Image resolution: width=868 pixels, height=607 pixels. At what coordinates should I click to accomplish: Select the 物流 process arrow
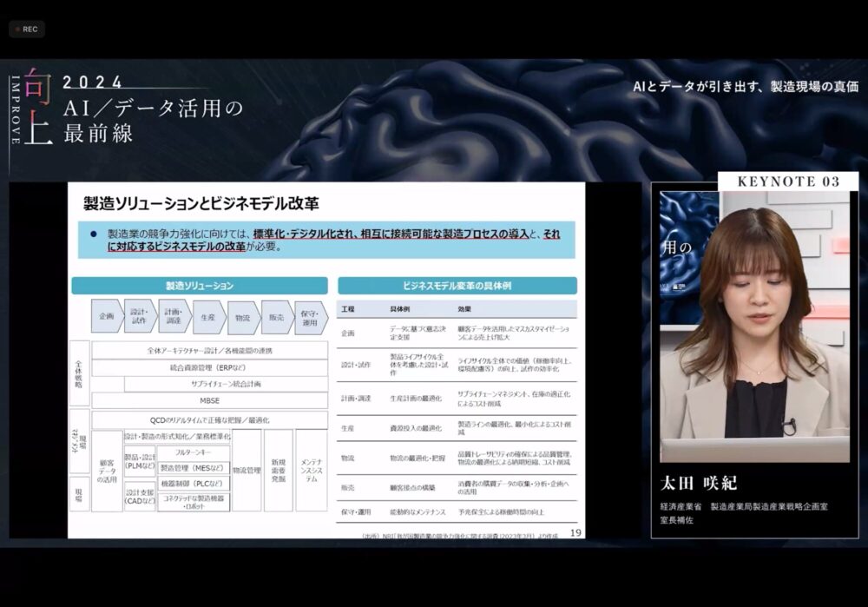[243, 317]
